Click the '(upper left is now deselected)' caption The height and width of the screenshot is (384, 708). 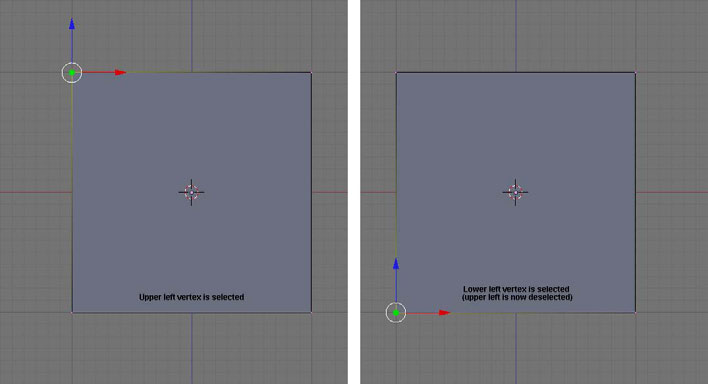tap(517, 297)
